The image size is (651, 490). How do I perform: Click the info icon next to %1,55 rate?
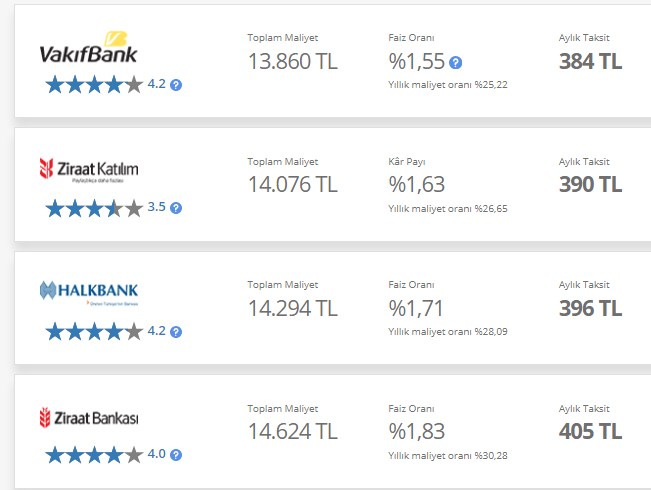(x=456, y=62)
